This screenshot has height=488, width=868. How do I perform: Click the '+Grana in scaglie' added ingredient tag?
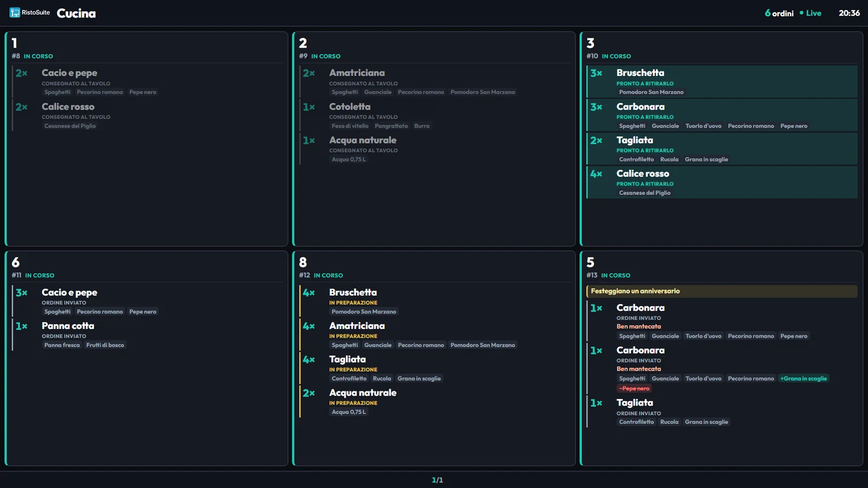(x=803, y=378)
